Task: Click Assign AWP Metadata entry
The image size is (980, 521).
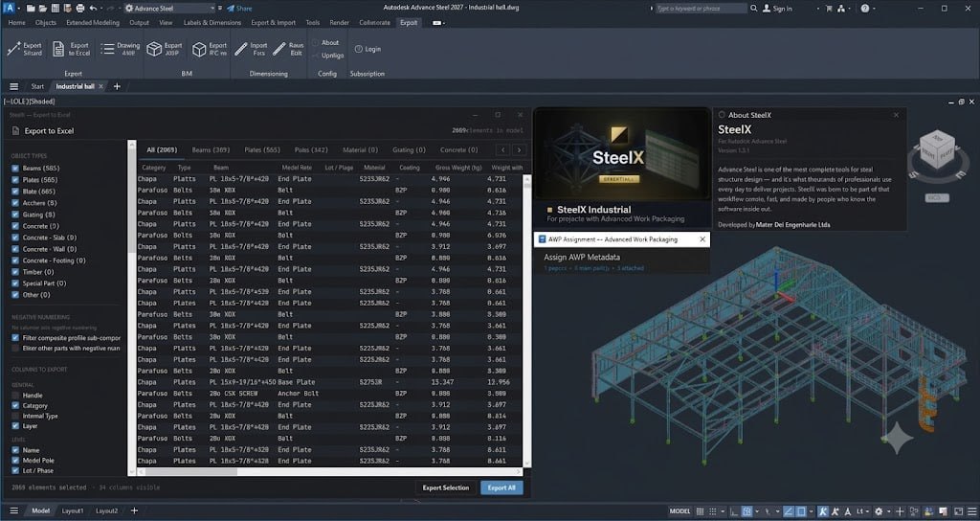Action: 582,257
